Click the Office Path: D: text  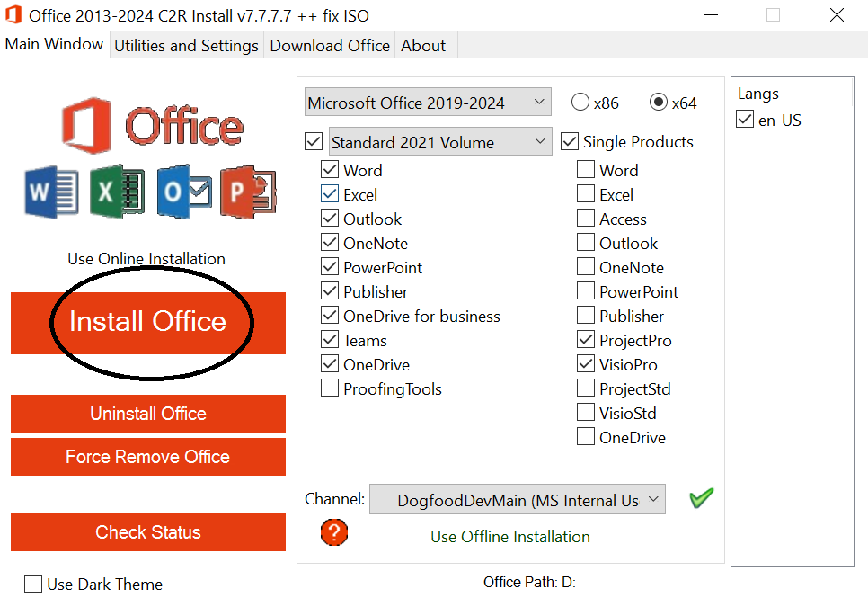pyautogui.click(x=529, y=582)
